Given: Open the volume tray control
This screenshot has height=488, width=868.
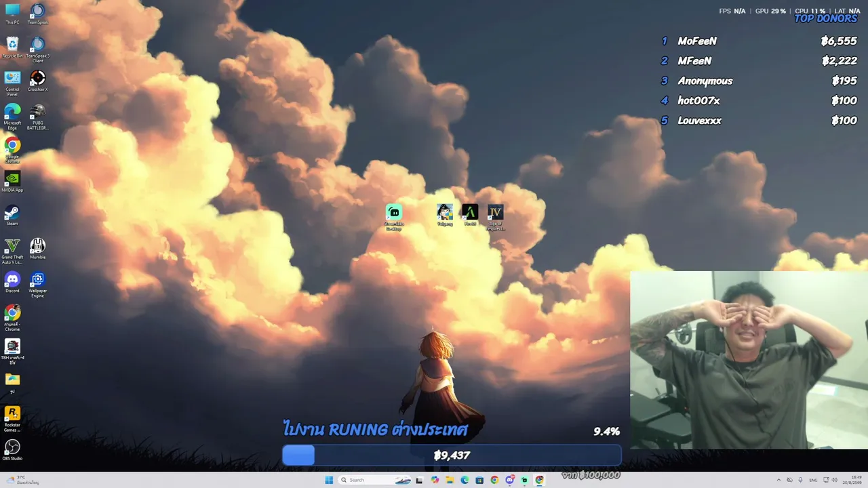Looking at the screenshot, I should click(x=834, y=480).
